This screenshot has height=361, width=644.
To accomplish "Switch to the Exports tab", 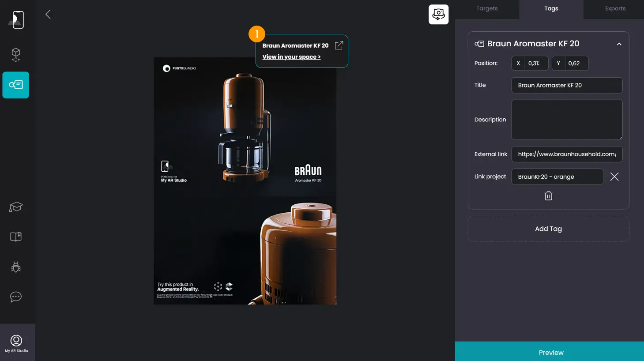I will pyautogui.click(x=615, y=9).
